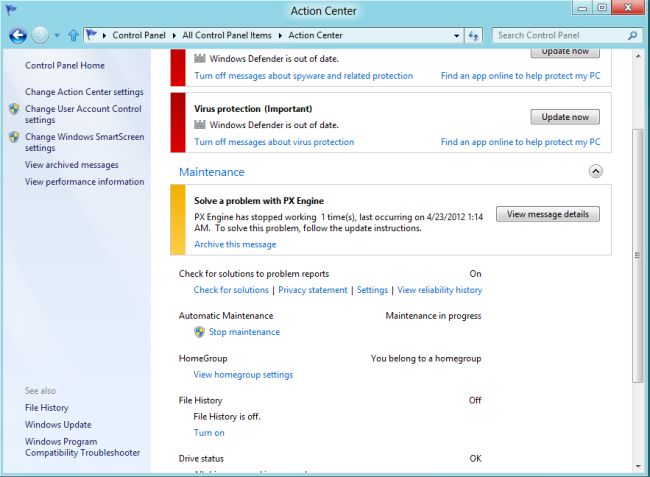The height and width of the screenshot is (477, 650).
Task: Open Change User Account Control settings
Action: 83,114
